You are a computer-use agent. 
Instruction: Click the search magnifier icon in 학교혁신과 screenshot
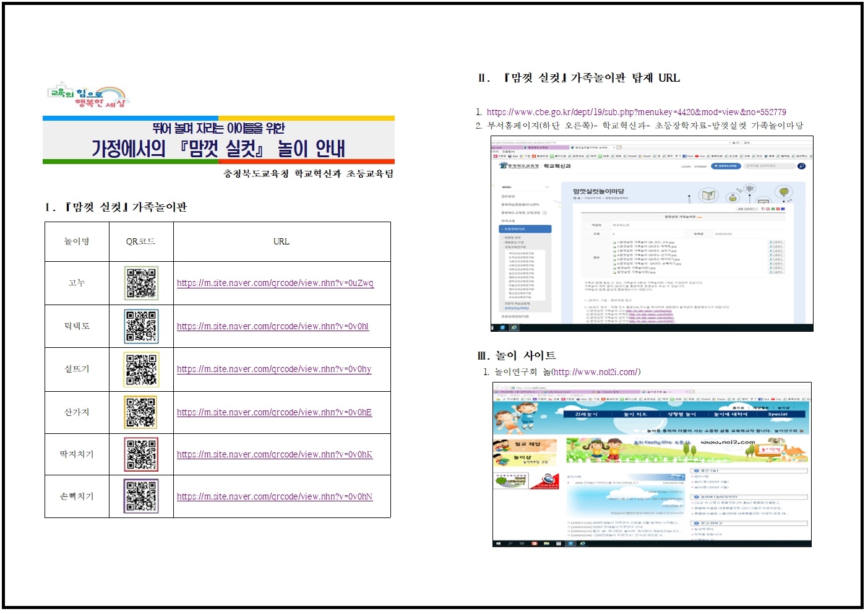point(802,166)
